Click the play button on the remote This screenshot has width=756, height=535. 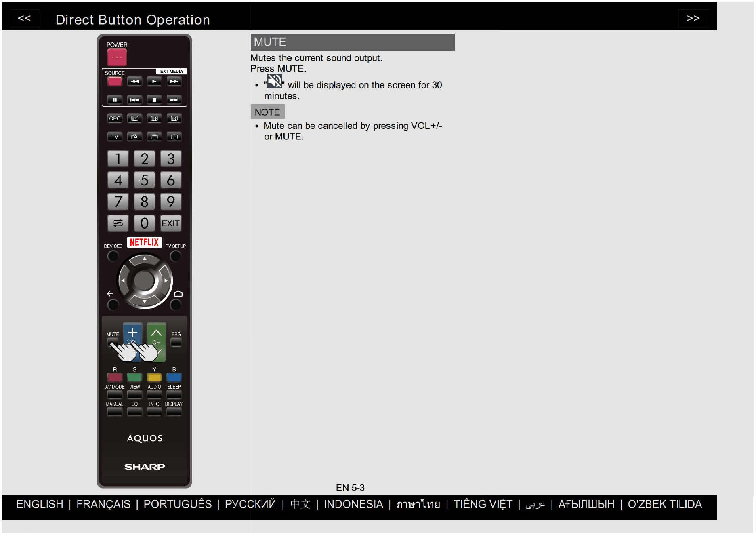pyautogui.click(x=154, y=81)
